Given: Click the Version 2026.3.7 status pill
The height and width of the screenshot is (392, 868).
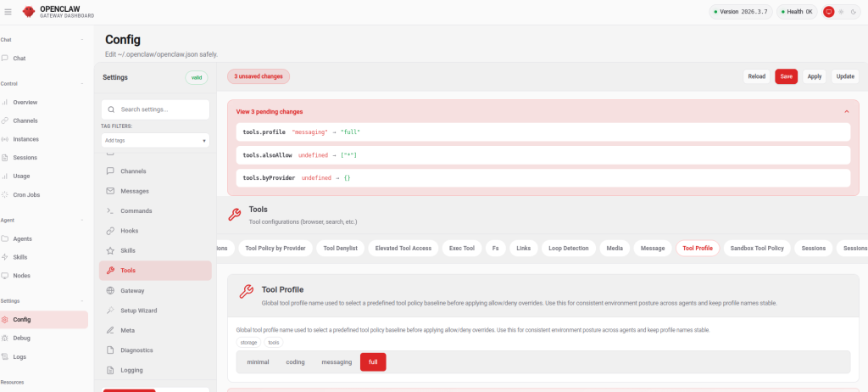Looking at the screenshot, I should 741,12.
